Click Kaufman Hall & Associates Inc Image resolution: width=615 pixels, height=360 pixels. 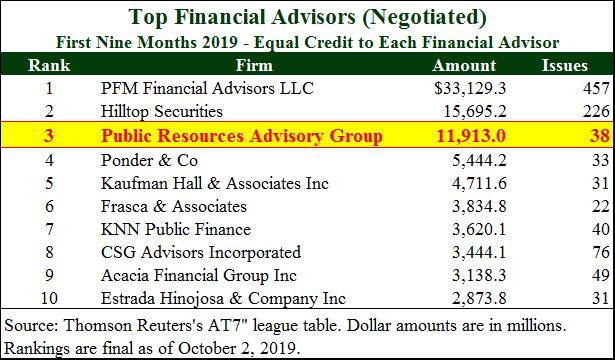click(x=215, y=184)
